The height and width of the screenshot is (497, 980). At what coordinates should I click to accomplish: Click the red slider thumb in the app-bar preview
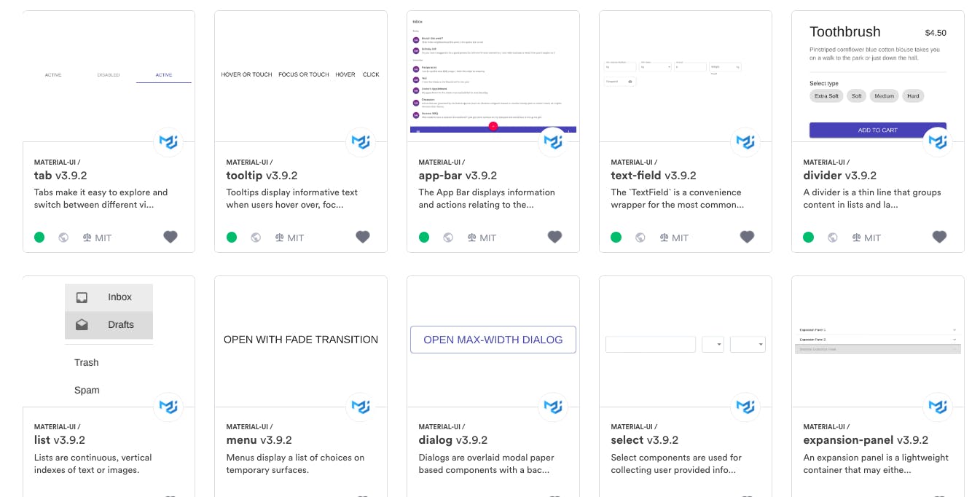click(x=493, y=126)
